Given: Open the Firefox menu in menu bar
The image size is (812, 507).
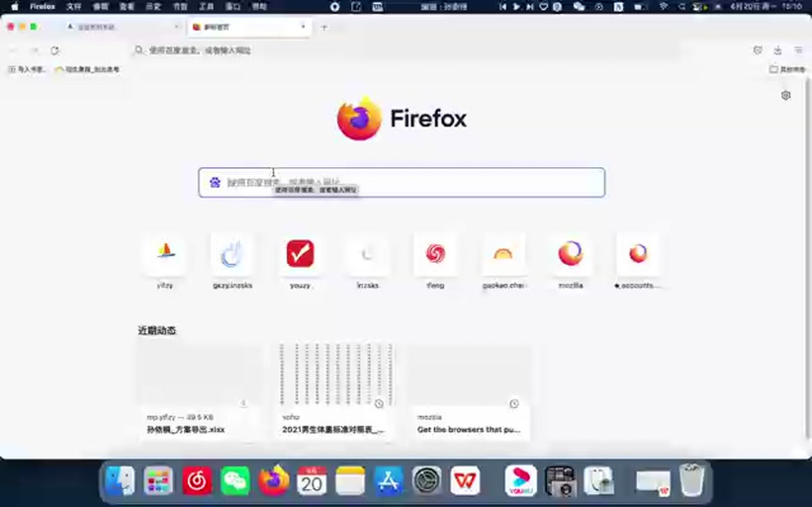Looking at the screenshot, I should point(43,7).
